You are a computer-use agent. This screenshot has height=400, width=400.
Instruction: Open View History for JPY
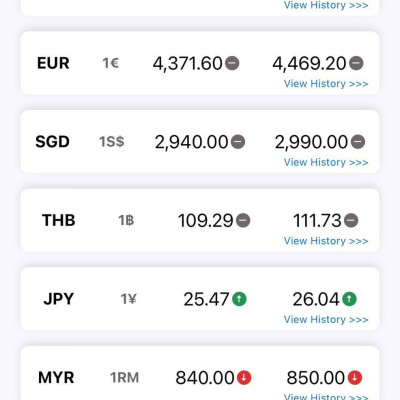tap(326, 320)
